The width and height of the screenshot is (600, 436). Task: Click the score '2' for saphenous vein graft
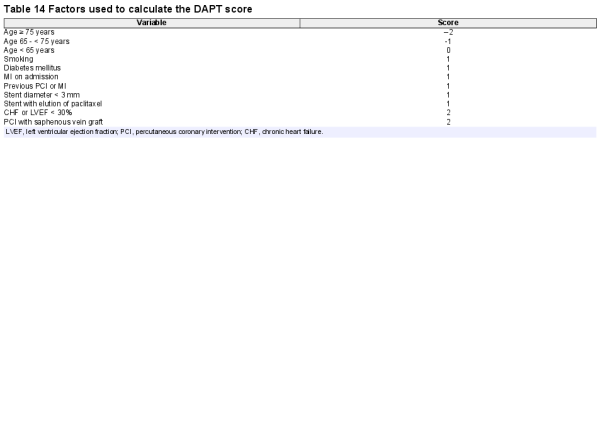(x=448, y=122)
